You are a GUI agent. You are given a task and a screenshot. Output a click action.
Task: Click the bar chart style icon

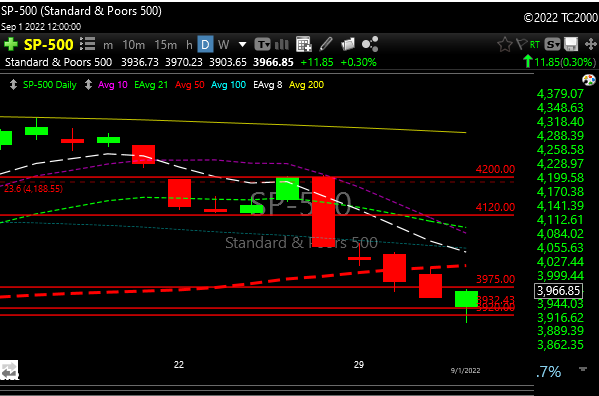282,45
